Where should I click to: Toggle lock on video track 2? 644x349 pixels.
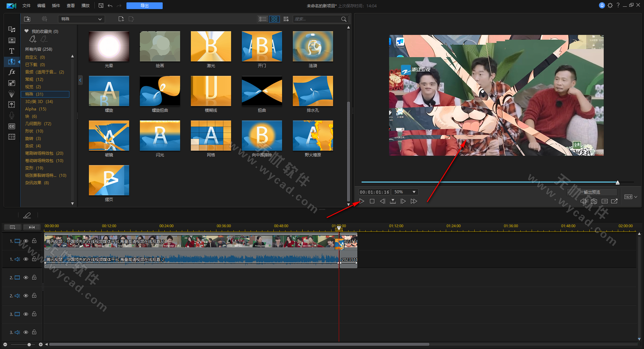pos(34,278)
